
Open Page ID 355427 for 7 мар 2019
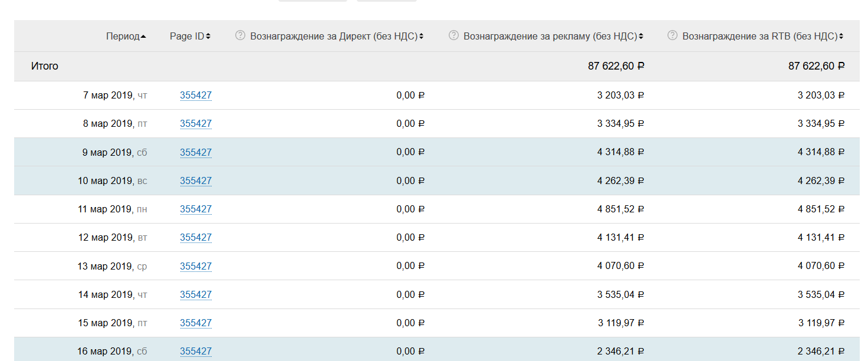[196, 95]
